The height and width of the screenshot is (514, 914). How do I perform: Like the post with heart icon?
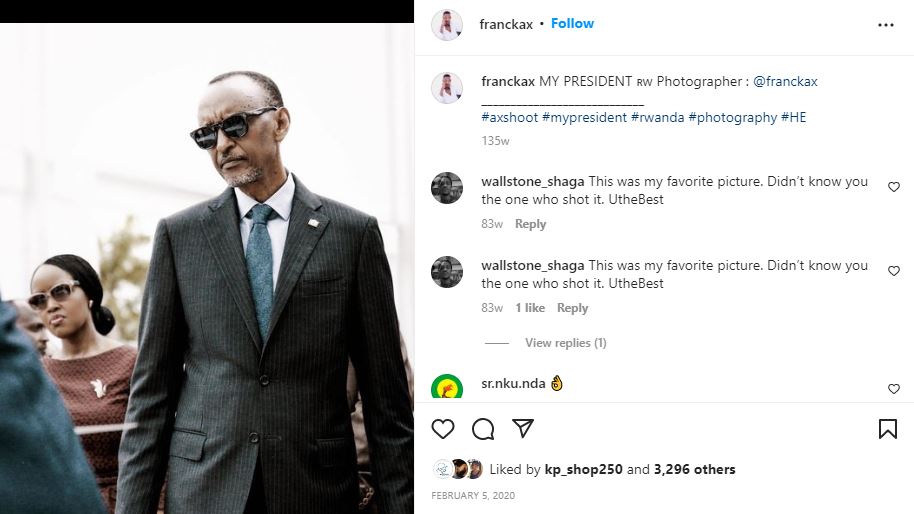pyautogui.click(x=443, y=429)
